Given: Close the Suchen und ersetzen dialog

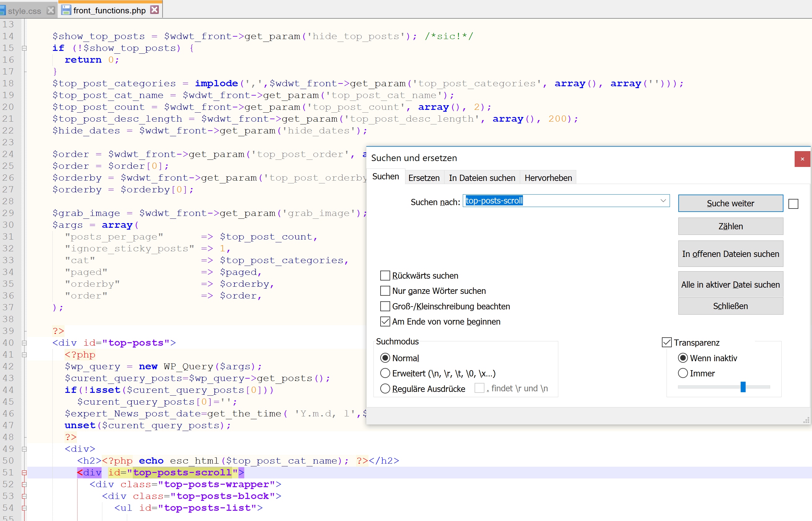Looking at the screenshot, I should (x=802, y=159).
